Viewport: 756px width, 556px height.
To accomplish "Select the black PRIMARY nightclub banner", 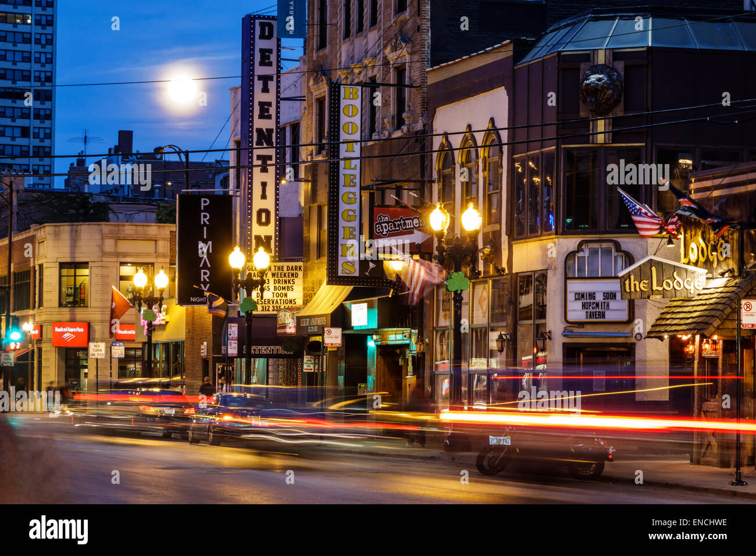I will pyautogui.click(x=205, y=250).
